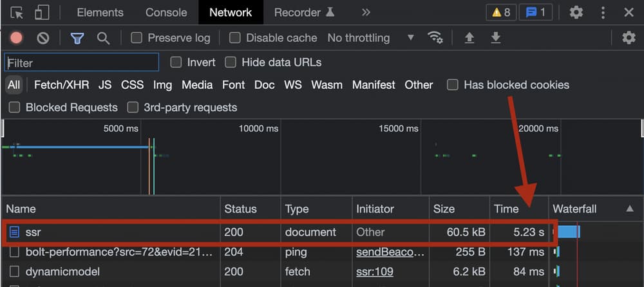This screenshot has width=644, height=287.
Task: Sort by the Type column header
Action: coord(317,209)
